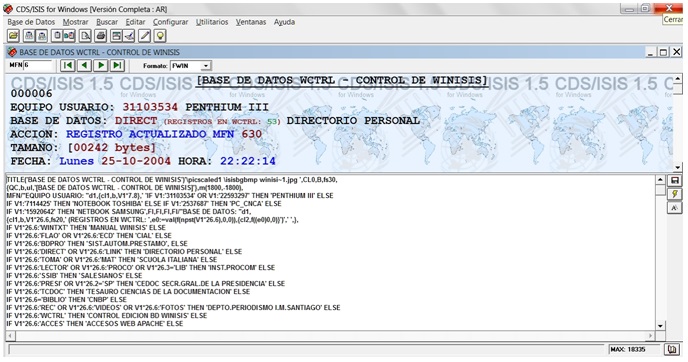
Task: Click format editor scrollbar up arrow
Action: [x=660, y=179]
